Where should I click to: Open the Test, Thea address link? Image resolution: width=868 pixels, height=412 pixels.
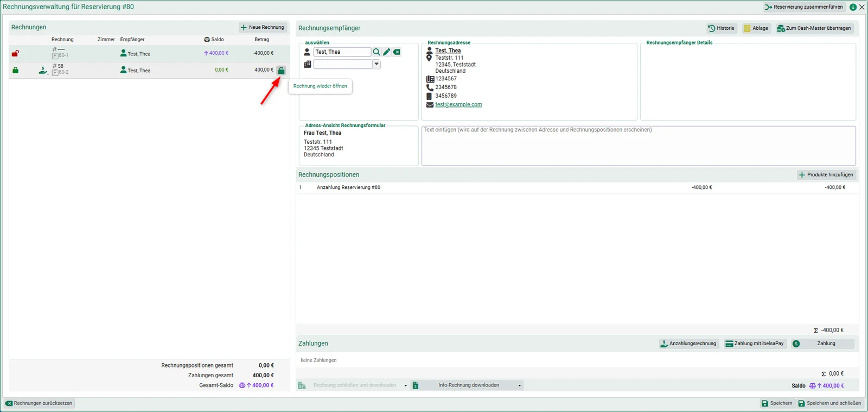[x=448, y=50]
